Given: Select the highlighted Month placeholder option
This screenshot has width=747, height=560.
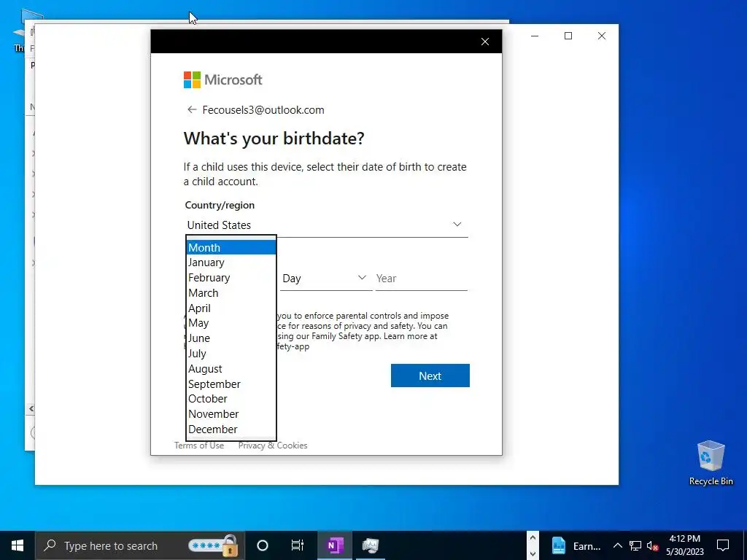Looking at the screenshot, I should click(231, 248).
